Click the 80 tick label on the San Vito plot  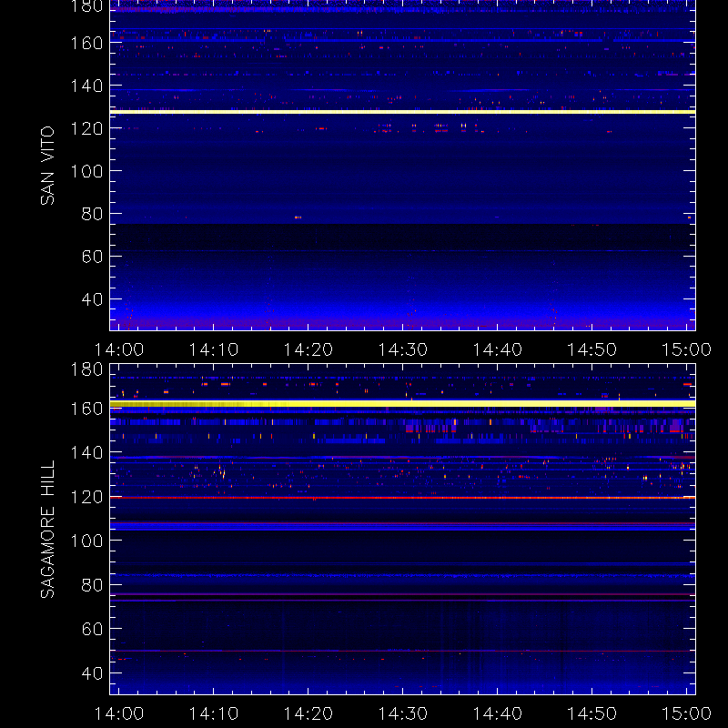[92, 214]
